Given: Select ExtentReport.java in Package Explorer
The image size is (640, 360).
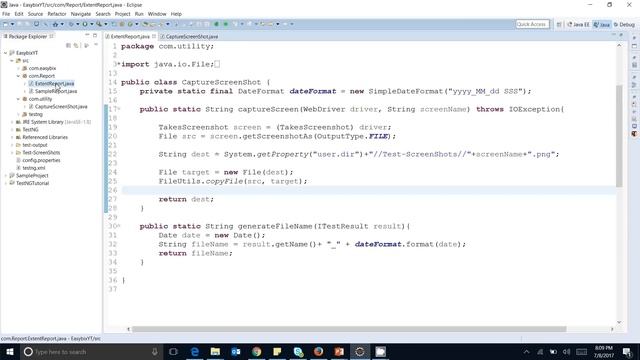Looking at the screenshot, I should [51, 84].
